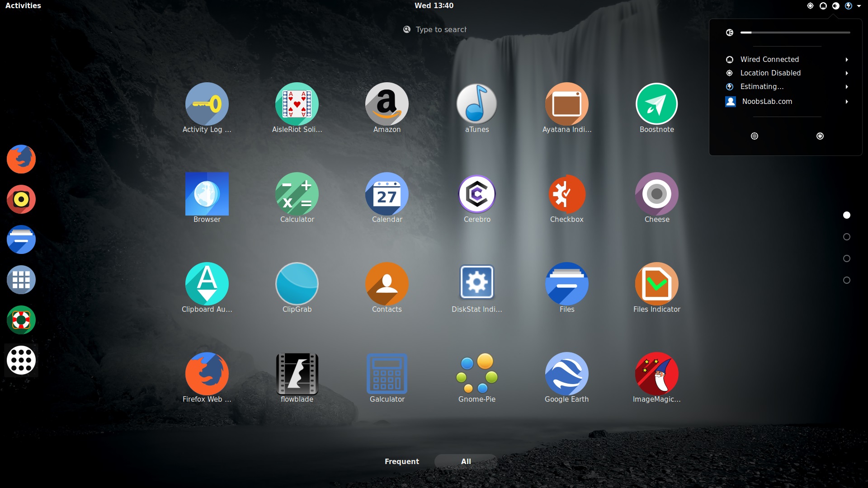Expand Wired Connected submenu
868x488 pixels.
pos(787,59)
